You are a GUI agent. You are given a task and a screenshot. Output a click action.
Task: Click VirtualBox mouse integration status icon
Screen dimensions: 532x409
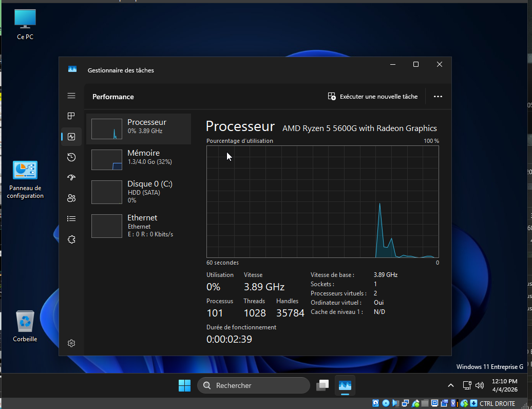464,403
